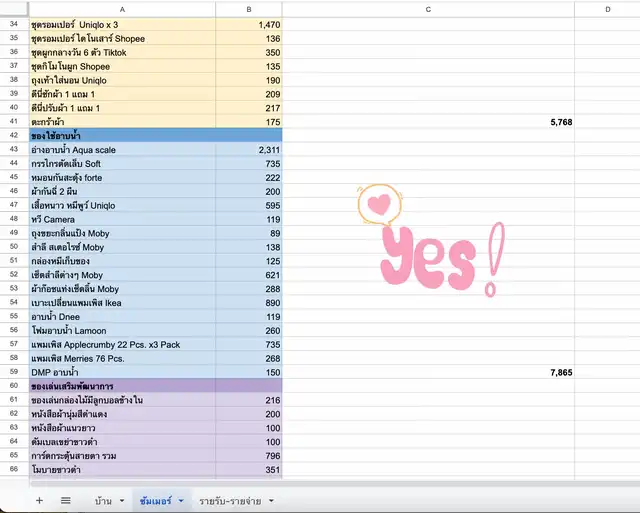Select column C header
Viewport: 640px width, 513px height.
(x=428, y=9)
